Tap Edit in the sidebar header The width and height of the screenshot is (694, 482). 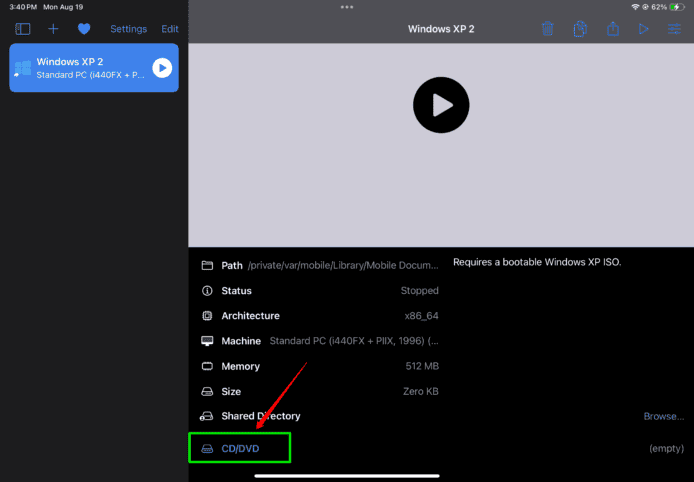pyautogui.click(x=170, y=29)
